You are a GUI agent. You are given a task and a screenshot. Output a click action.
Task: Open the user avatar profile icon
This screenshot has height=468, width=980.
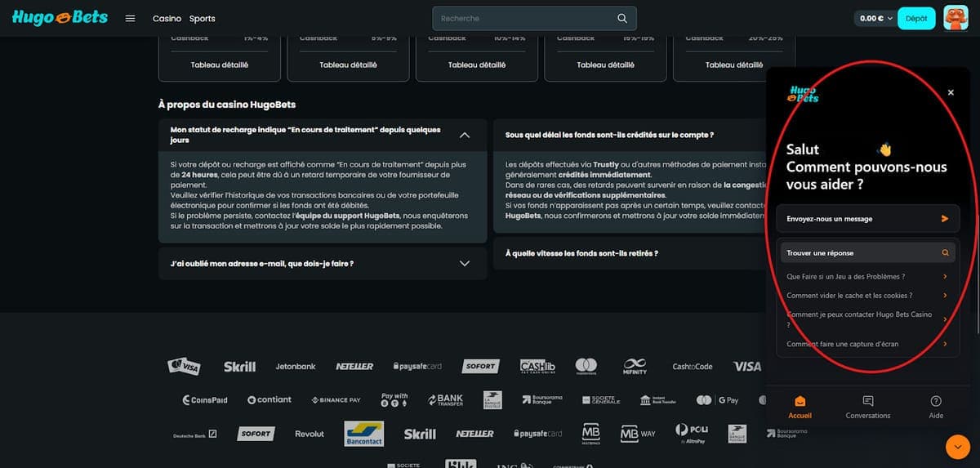[x=955, y=18]
